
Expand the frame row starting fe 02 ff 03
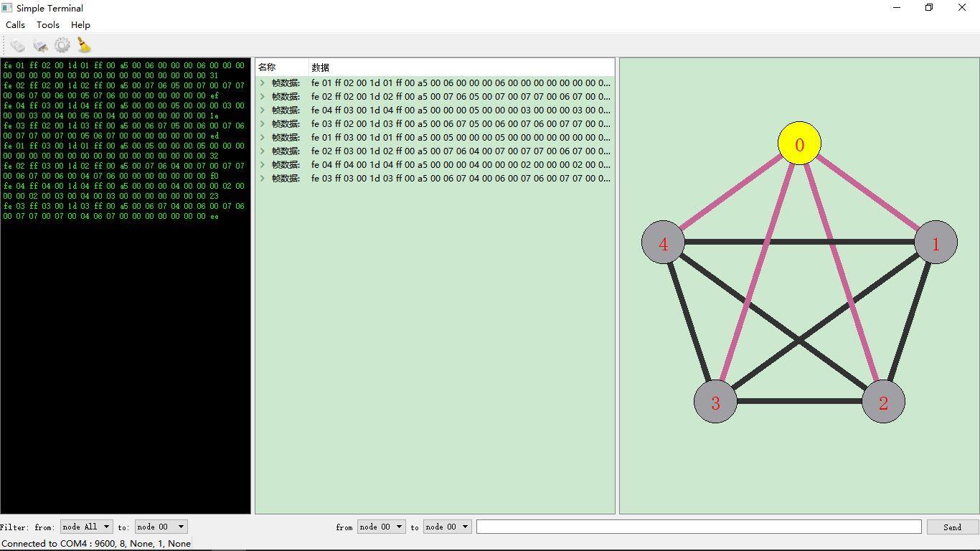(263, 151)
